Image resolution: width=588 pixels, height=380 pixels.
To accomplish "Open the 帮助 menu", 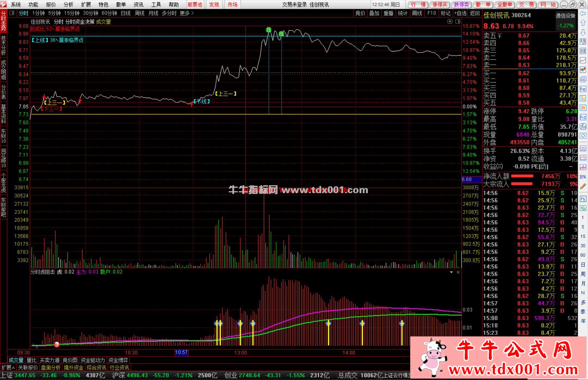I will pyautogui.click(x=174, y=5).
